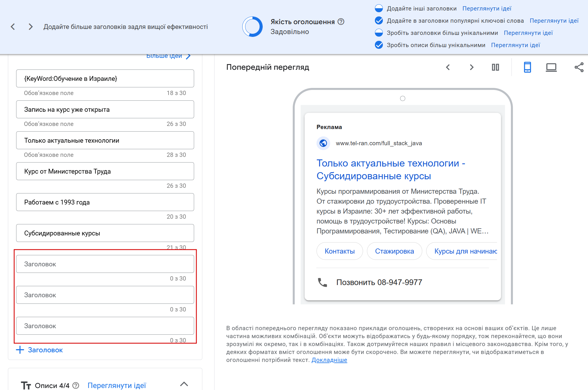The width and height of the screenshot is (588, 390).
Task: Click the Реклама label in preview
Action: [329, 127]
